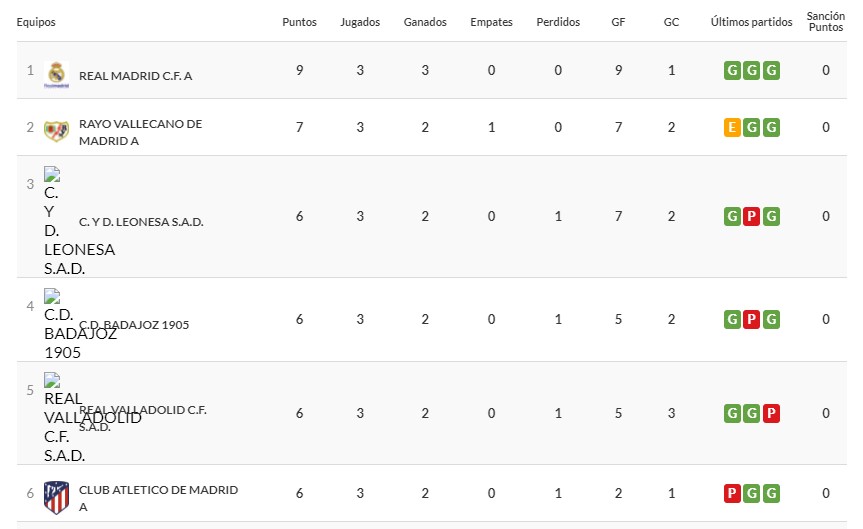The image size is (863, 529).
Task: Open C. Y D. LEONESA S.A.D. team link
Action: 141,222
